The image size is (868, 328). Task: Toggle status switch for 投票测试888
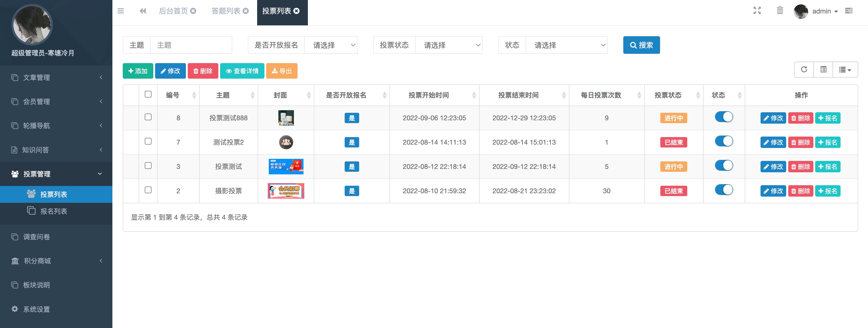[x=724, y=117]
